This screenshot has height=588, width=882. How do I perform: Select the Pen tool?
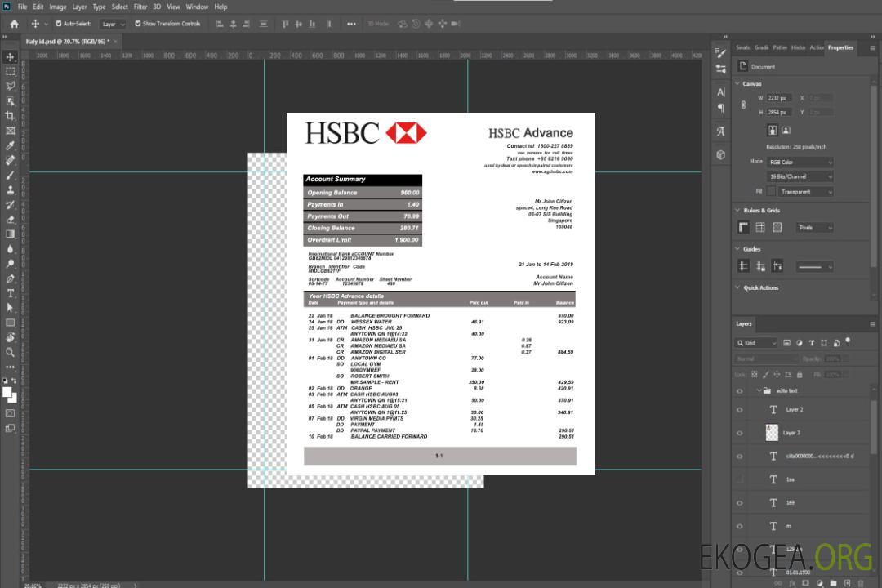coord(10,278)
